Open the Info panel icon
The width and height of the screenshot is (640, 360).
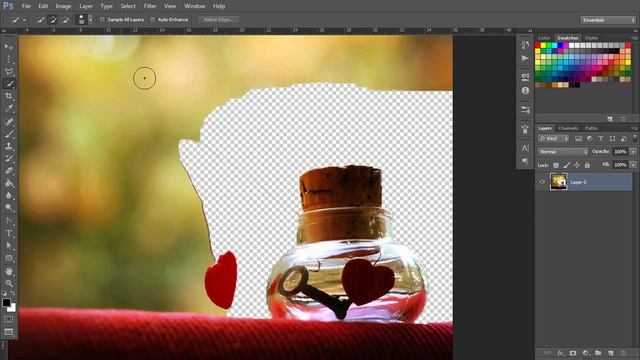525,90
